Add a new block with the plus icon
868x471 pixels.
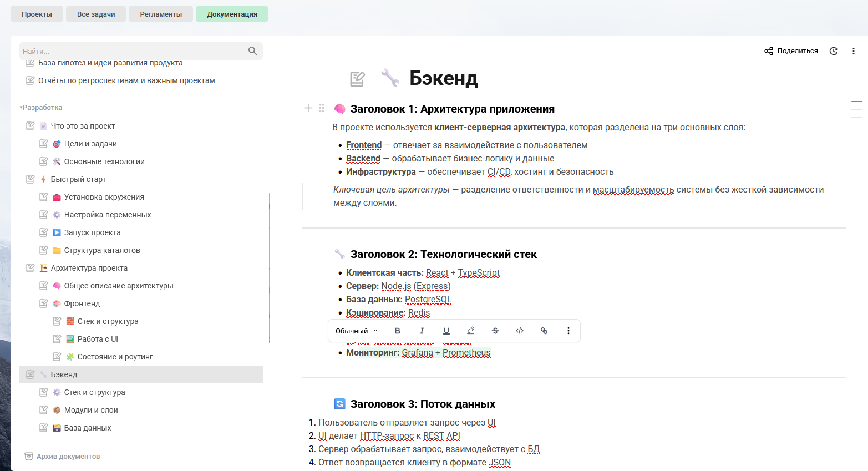tap(308, 108)
